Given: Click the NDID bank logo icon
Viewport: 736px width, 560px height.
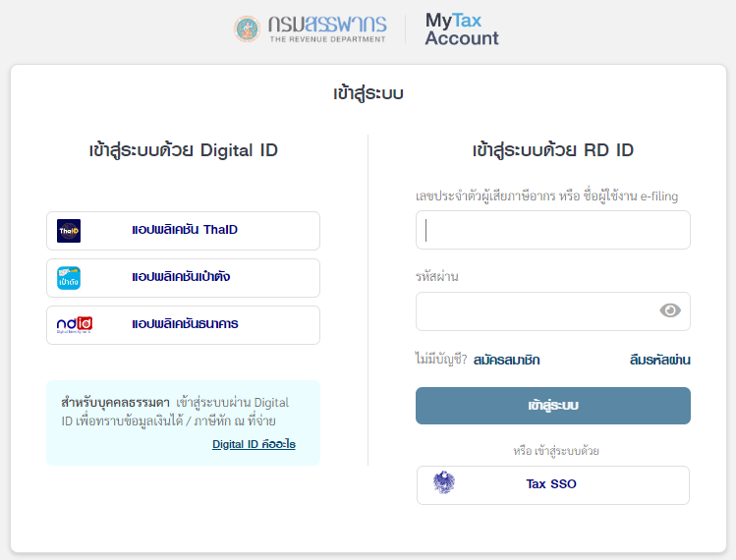Looking at the screenshot, I should coord(74,325).
